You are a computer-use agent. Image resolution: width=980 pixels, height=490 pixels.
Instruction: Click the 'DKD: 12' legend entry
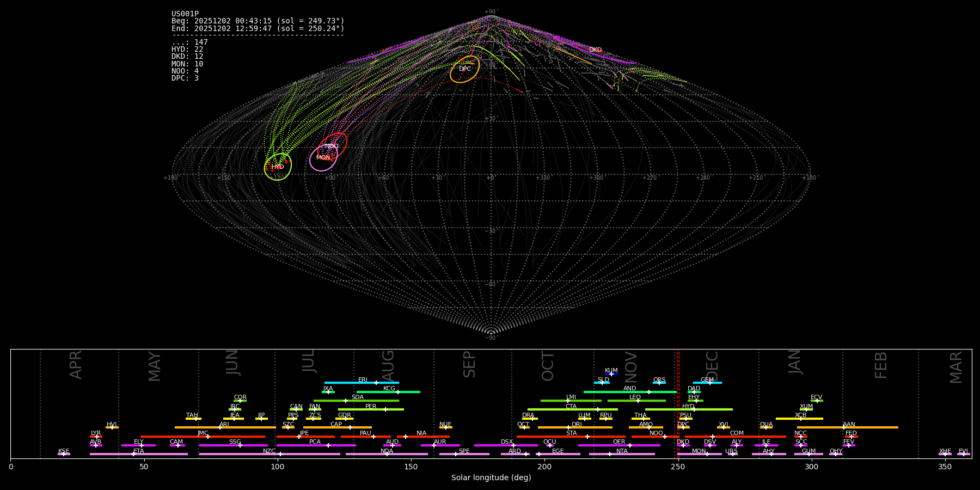point(187,57)
